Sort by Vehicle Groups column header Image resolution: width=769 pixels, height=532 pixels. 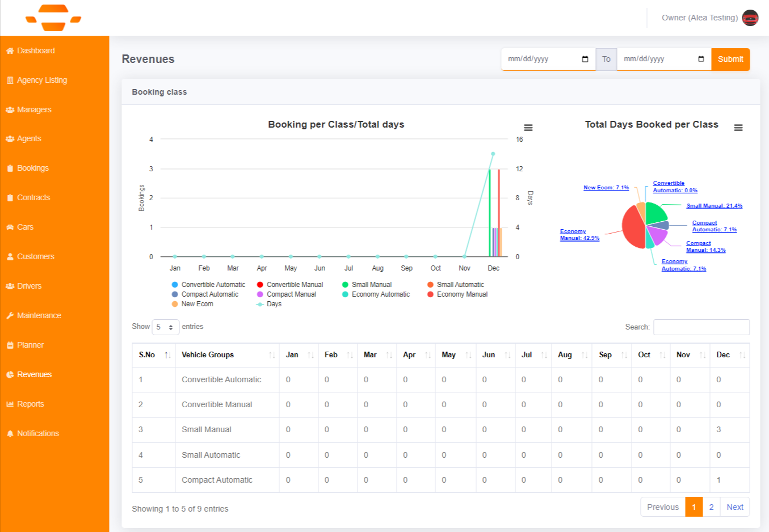click(x=208, y=355)
